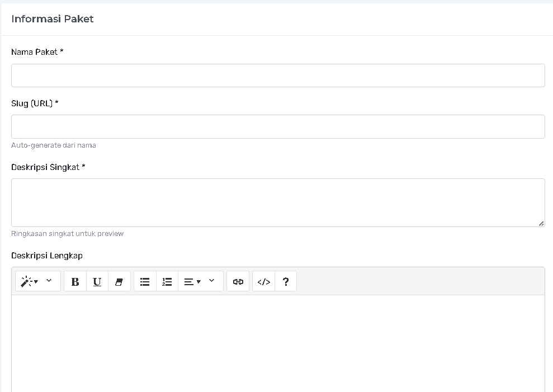Click the "Deskripsi Lengkap" label text
553x392 pixels.
[47, 256]
